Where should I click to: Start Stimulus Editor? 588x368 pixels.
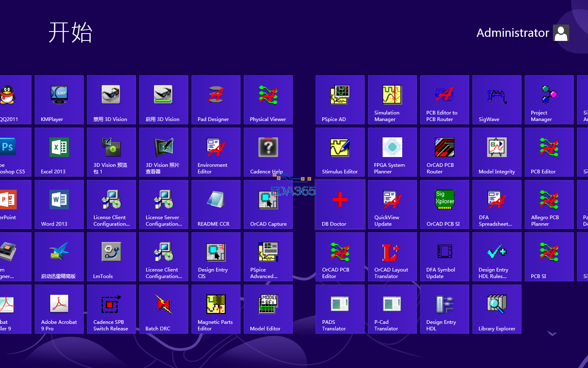click(x=340, y=152)
